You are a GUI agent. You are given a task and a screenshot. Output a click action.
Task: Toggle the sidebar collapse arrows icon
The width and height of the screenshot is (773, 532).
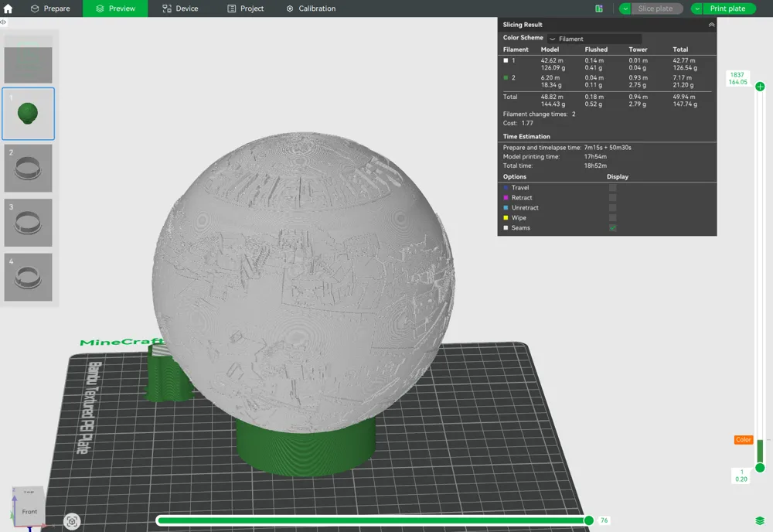(x=3, y=22)
